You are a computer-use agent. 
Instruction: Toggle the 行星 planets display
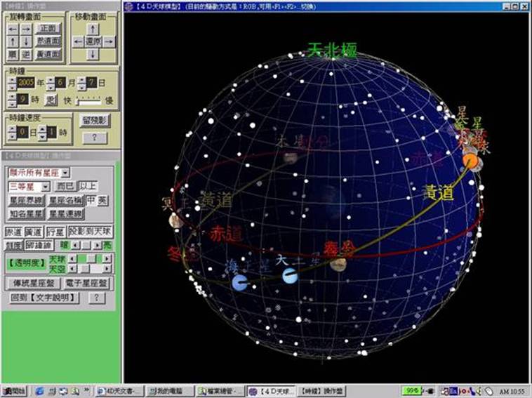[55, 231]
